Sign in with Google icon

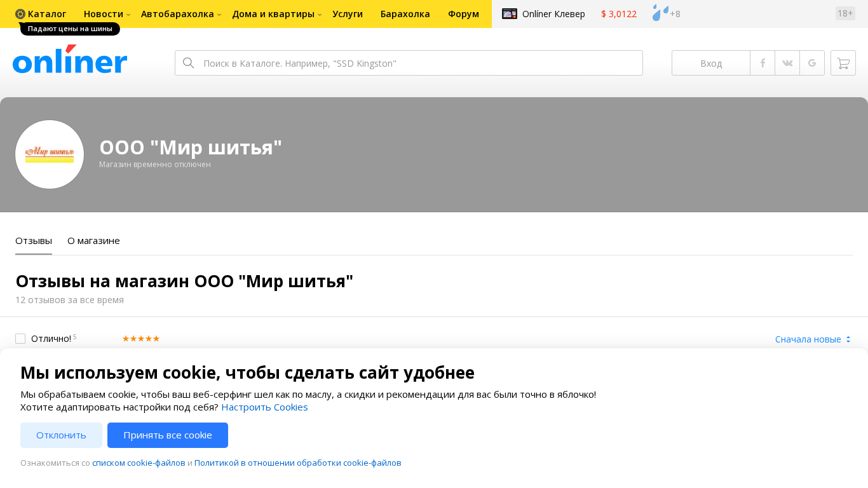pyautogui.click(x=812, y=63)
